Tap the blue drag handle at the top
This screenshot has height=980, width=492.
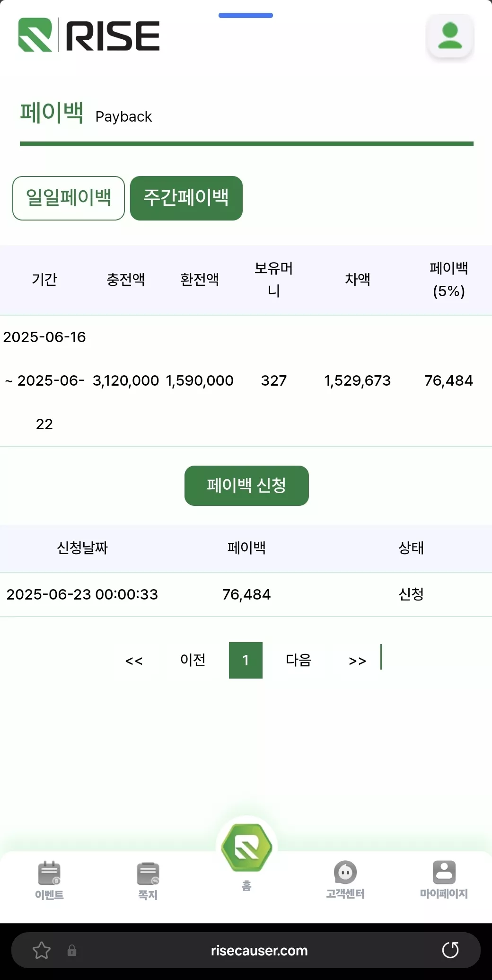[x=246, y=16]
